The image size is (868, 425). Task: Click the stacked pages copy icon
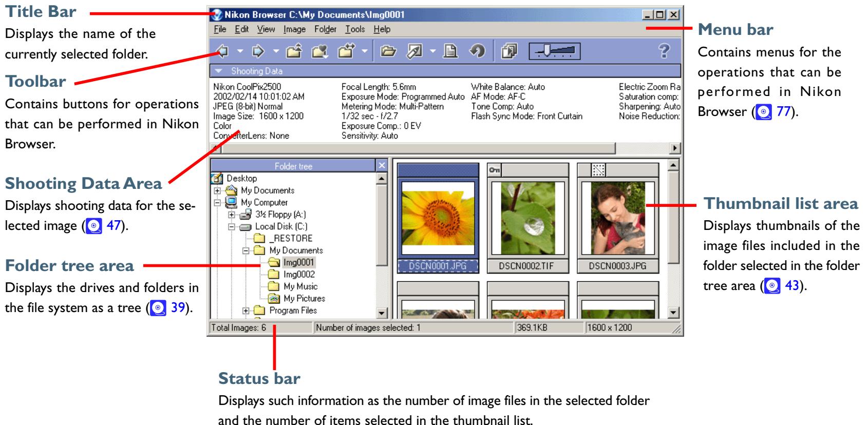(x=511, y=51)
